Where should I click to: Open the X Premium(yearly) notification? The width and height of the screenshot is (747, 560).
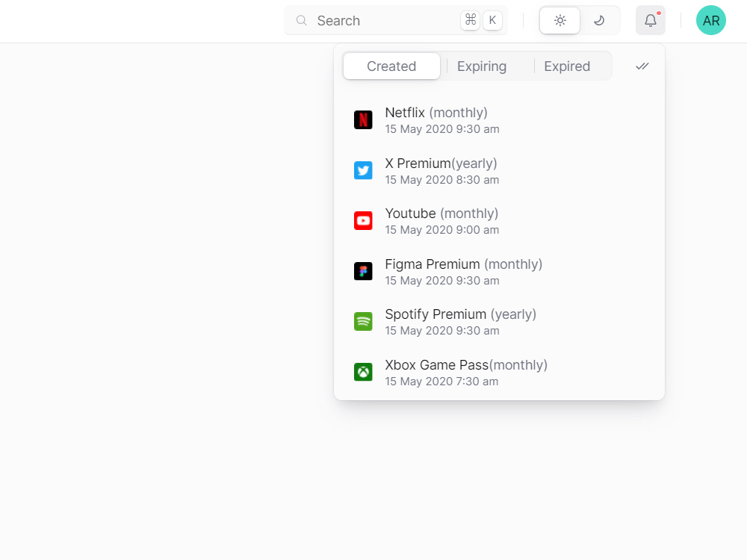tap(499, 170)
